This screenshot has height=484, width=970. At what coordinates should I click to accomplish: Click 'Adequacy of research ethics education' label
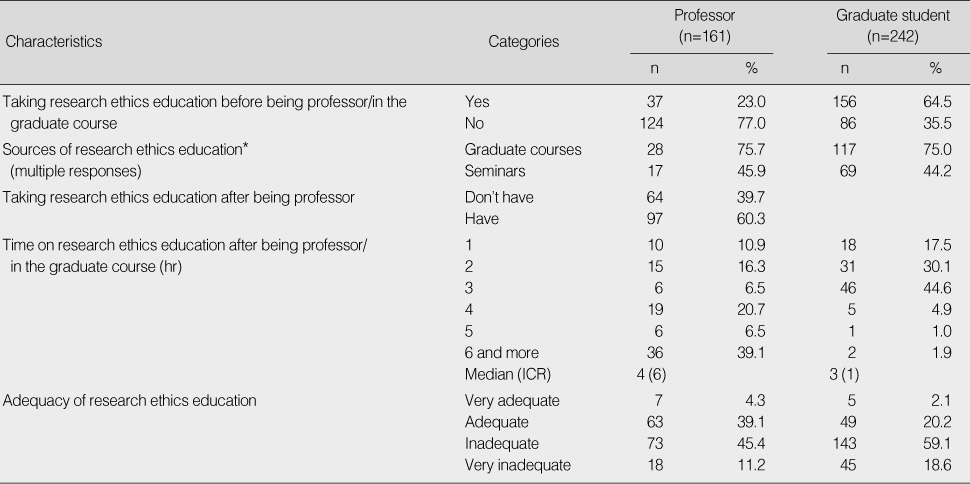(x=130, y=400)
